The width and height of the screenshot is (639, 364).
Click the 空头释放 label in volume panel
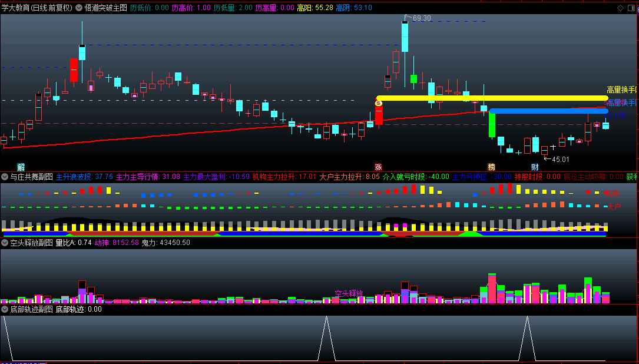(x=349, y=293)
